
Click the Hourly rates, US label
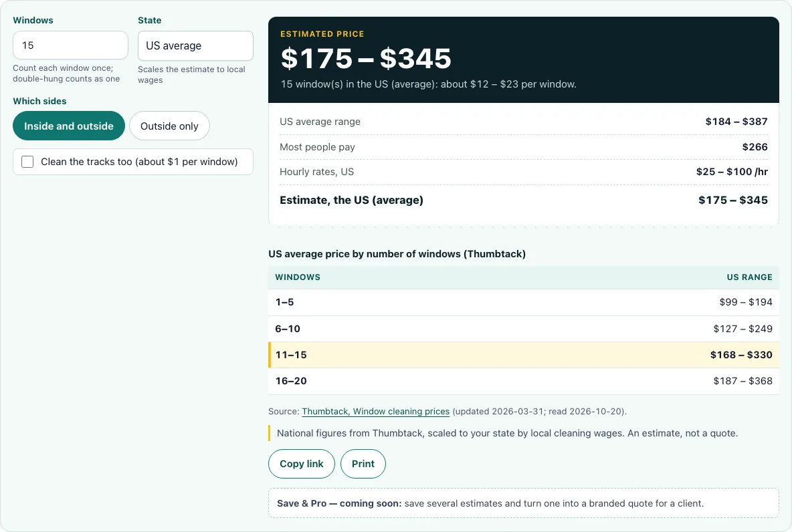tap(316, 172)
